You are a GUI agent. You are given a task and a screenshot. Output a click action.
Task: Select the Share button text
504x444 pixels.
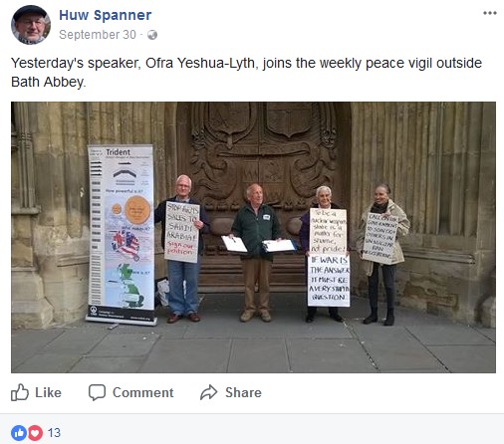pos(243,392)
